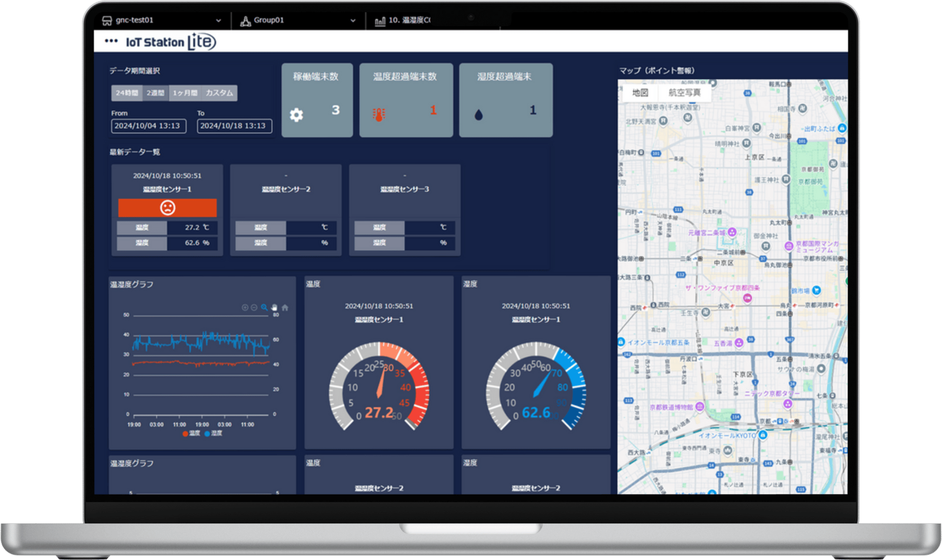
Task: Select the box zoom magnifier tool on the graph
Action: pyautogui.click(x=264, y=308)
